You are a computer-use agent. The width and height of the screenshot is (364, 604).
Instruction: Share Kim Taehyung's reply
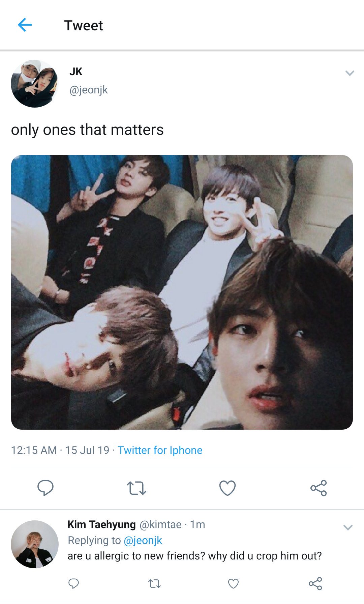[x=315, y=583]
